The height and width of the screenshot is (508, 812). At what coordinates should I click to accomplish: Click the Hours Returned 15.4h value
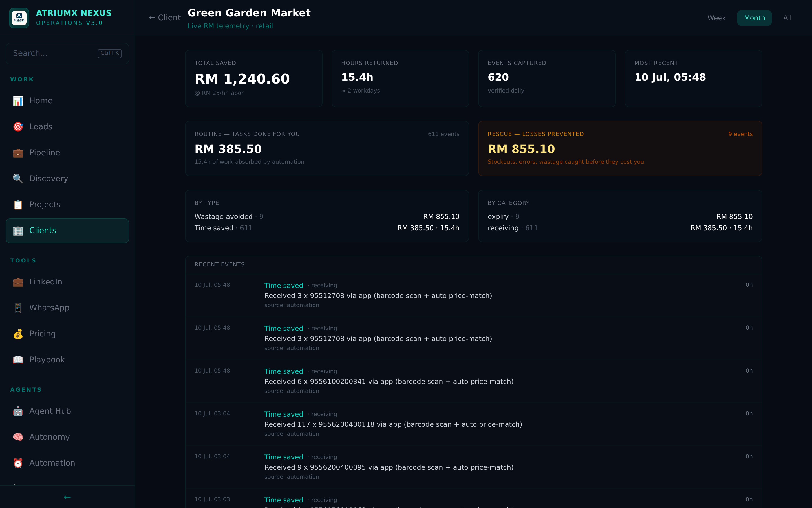click(357, 77)
